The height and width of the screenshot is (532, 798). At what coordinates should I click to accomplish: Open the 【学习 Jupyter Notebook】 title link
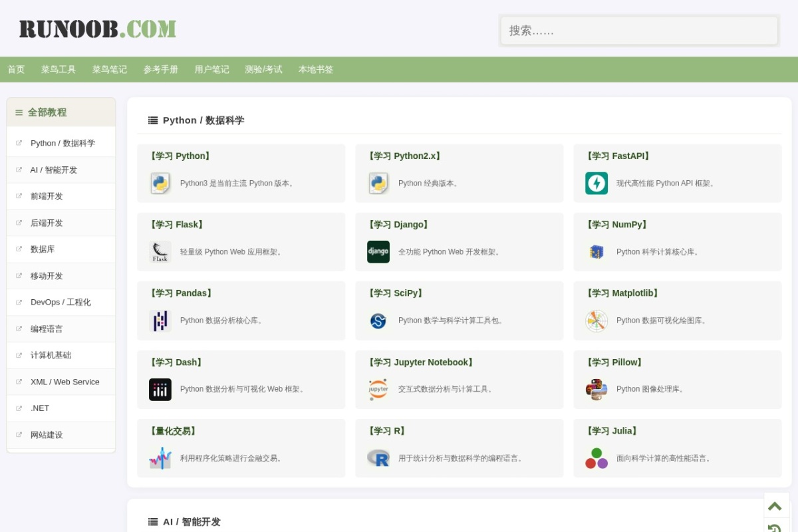421,362
